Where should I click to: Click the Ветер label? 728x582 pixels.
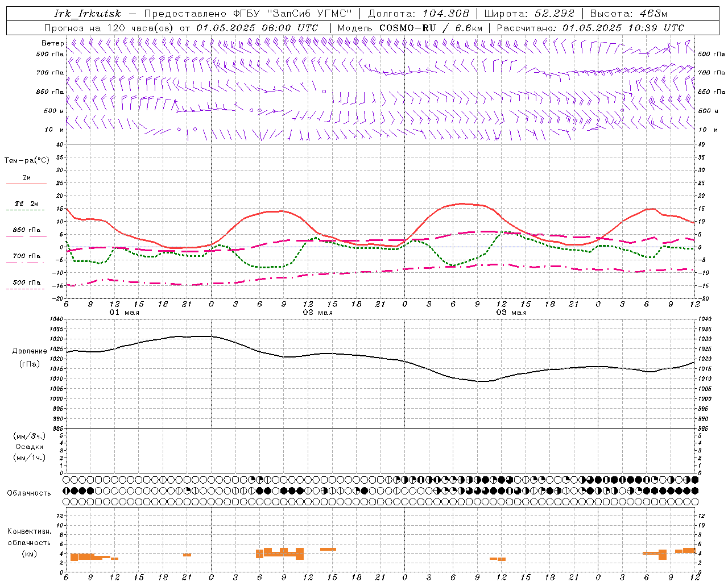(53, 43)
